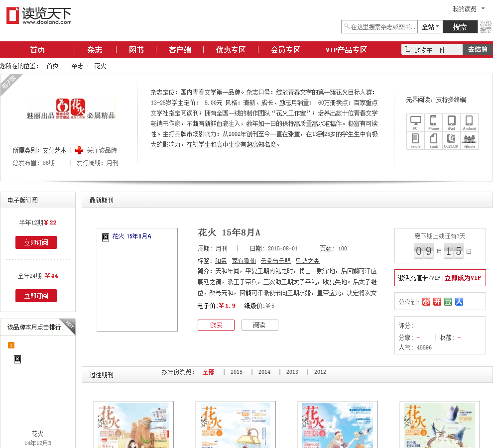Share to Renren (人) icon

pos(459,302)
